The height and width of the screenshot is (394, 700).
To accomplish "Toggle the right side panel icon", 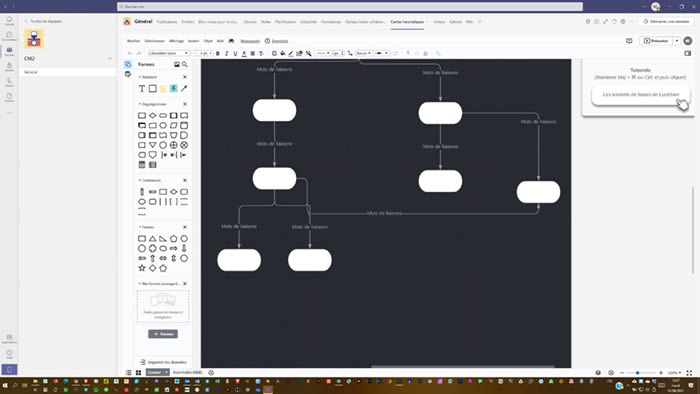I will click(688, 54).
